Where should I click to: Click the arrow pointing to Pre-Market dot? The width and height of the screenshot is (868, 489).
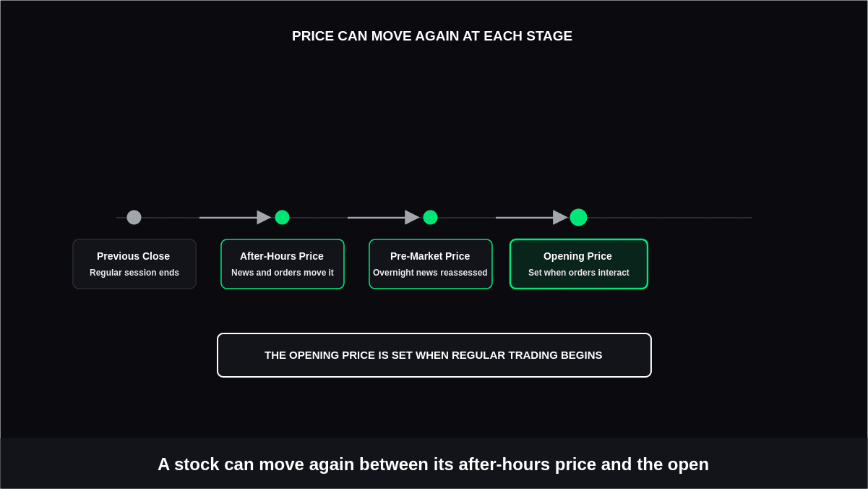pyautogui.click(x=384, y=217)
